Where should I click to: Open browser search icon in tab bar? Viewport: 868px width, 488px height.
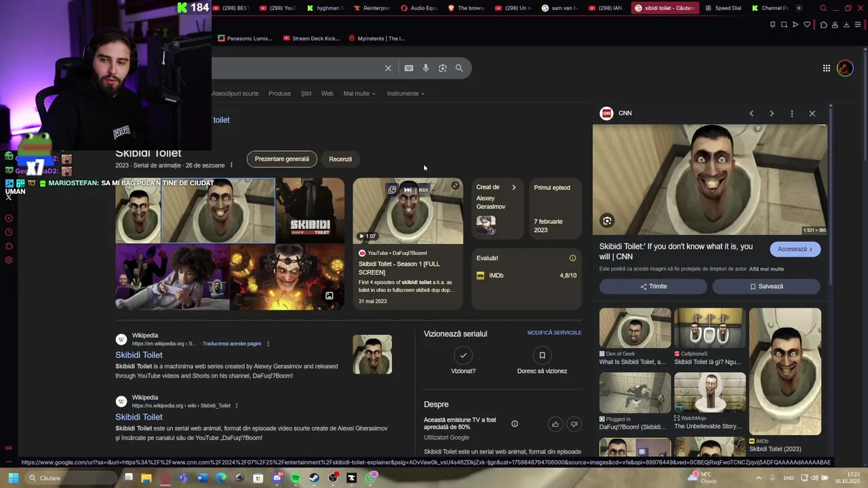tap(823, 8)
